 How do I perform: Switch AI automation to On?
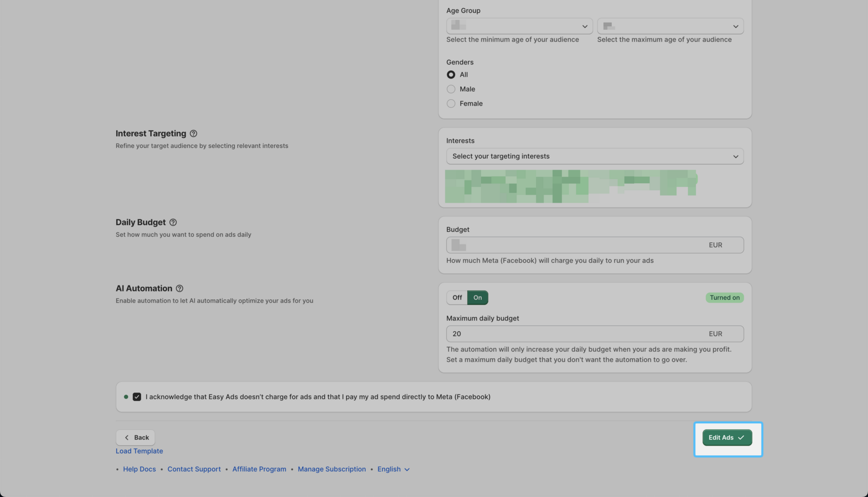477,298
